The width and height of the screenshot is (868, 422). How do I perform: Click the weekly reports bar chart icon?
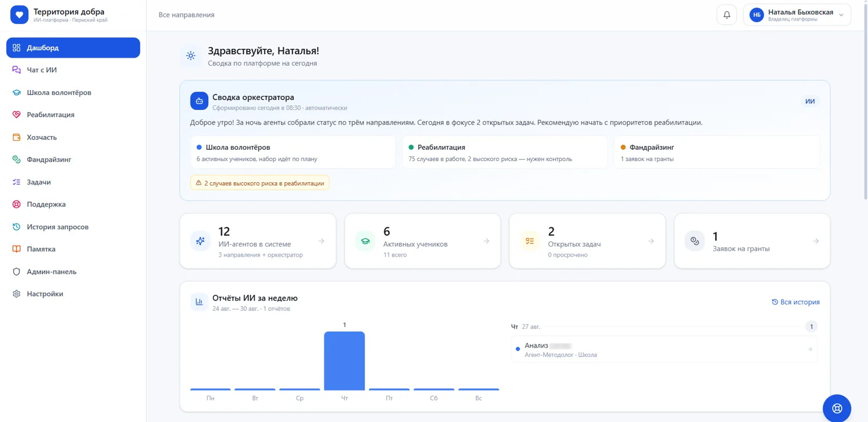199,302
